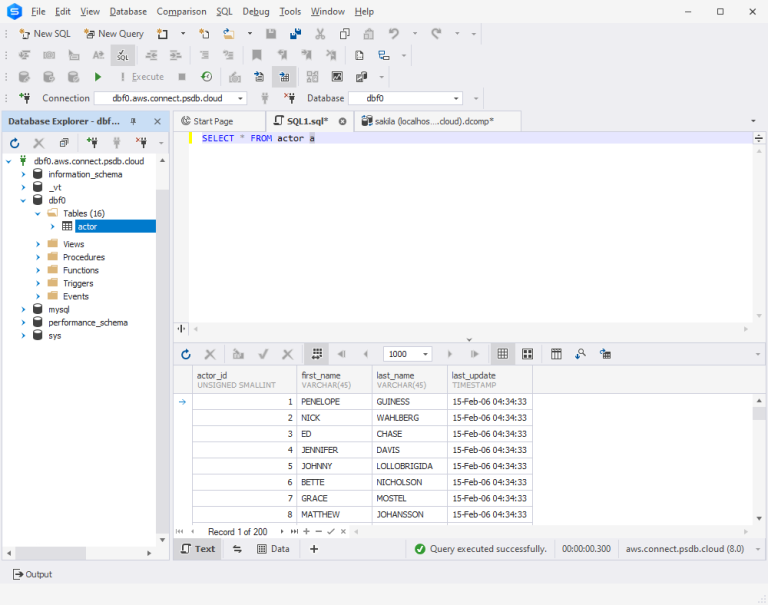Click the New SQL button
The image size is (768, 605).
(44, 34)
